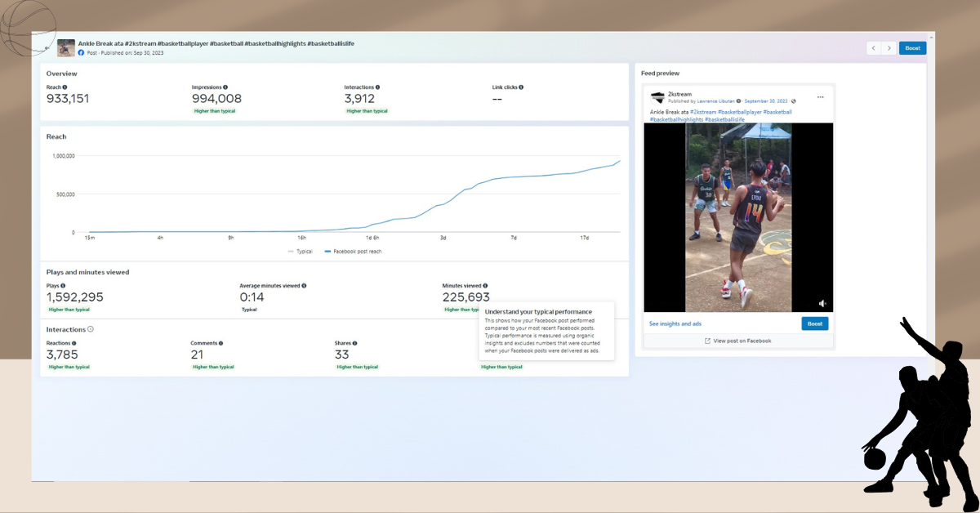
Task: Click the Facebook post reach legend entry
Action: click(353, 252)
